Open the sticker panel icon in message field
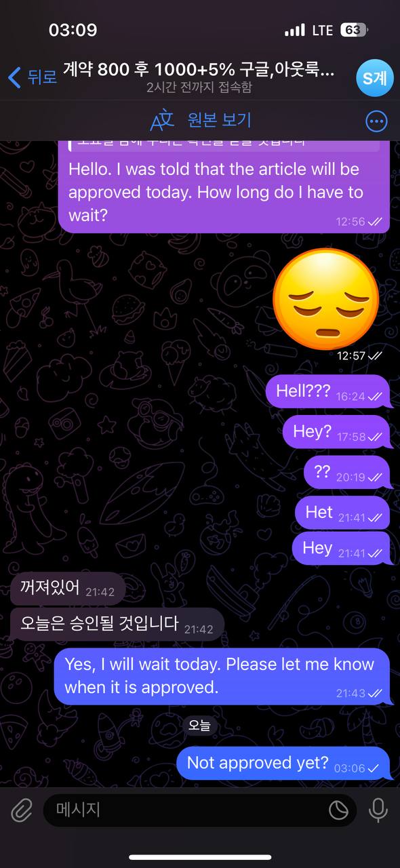The image size is (400, 868). 338,810
